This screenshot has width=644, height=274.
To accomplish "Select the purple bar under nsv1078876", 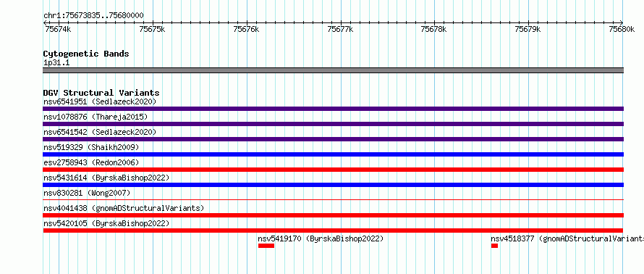I will tap(334, 124).
